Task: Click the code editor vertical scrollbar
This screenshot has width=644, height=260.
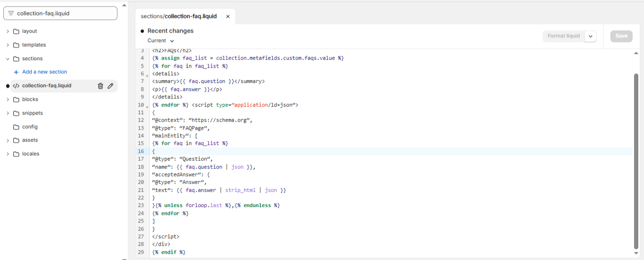Action: point(636,161)
